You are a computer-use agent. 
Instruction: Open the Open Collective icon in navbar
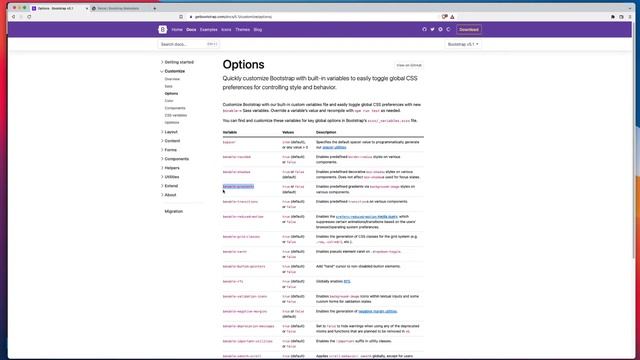(449, 29)
